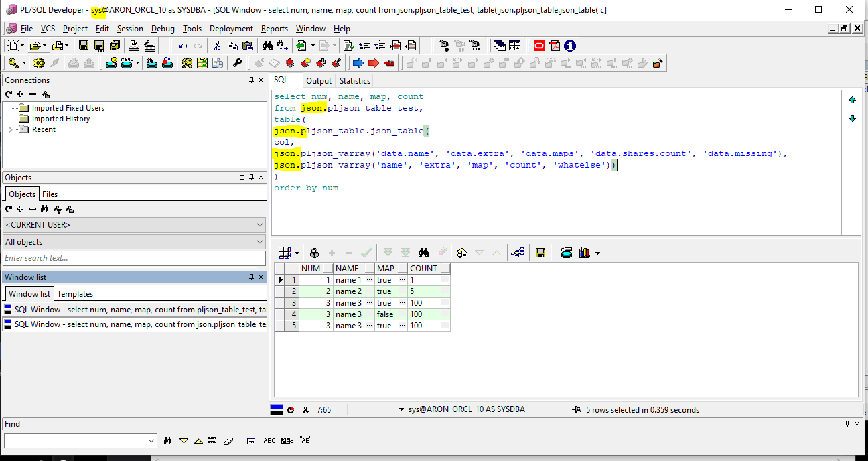Toggle case-sensitive search in the Find bar
This screenshot has height=461, width=868.
(269, 440)
